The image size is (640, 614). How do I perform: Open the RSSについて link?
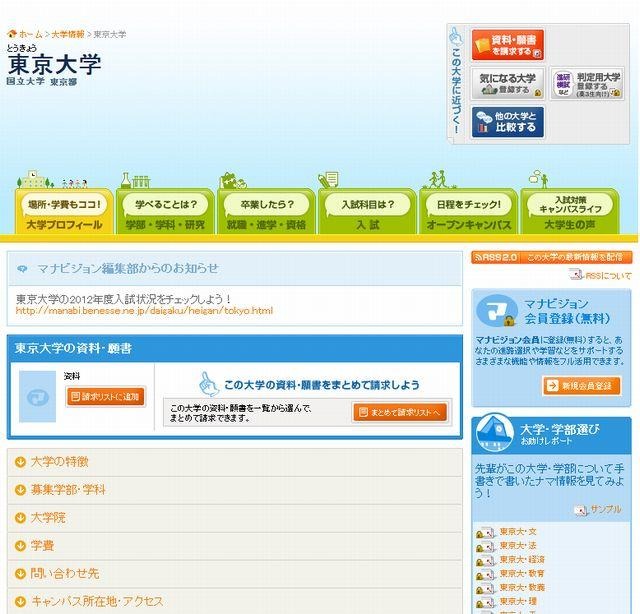click(x=608, y=276)
